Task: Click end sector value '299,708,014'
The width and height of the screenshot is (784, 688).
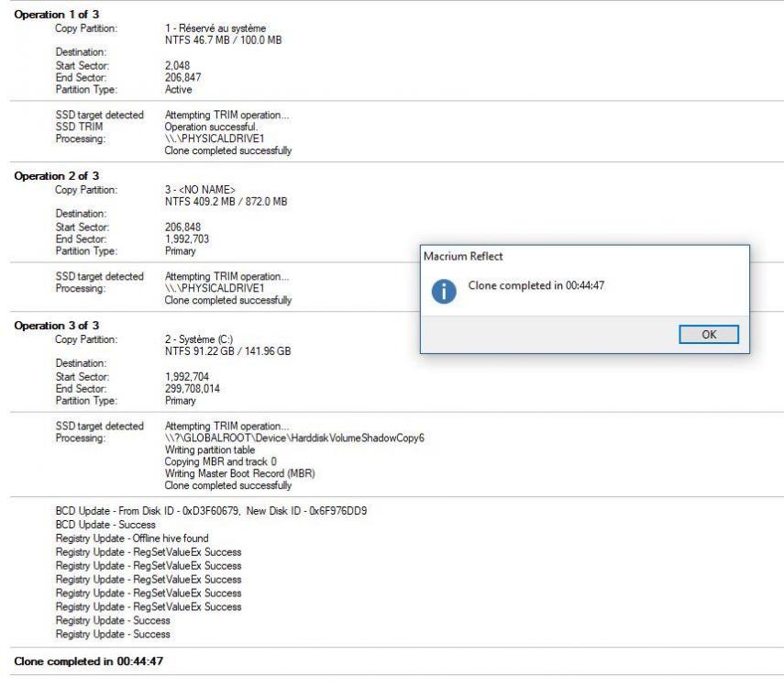Action: click(x=193, y=389)
